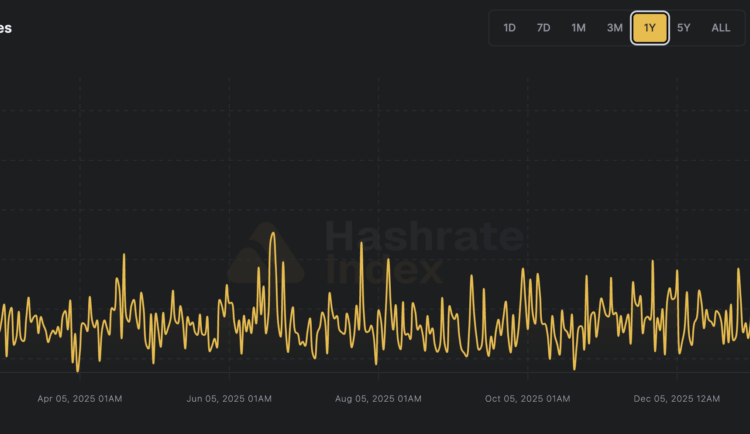750x434 pixels.
Task: Click the tallest peak on the chart line
Action: pyautogui.click(x=273, y=234)
